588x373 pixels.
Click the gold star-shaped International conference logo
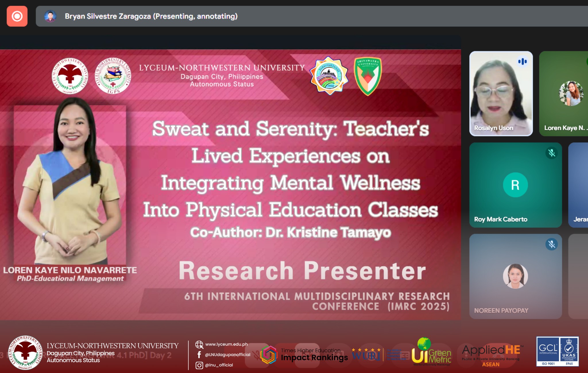pyautogui.click(x=329, y=76)
